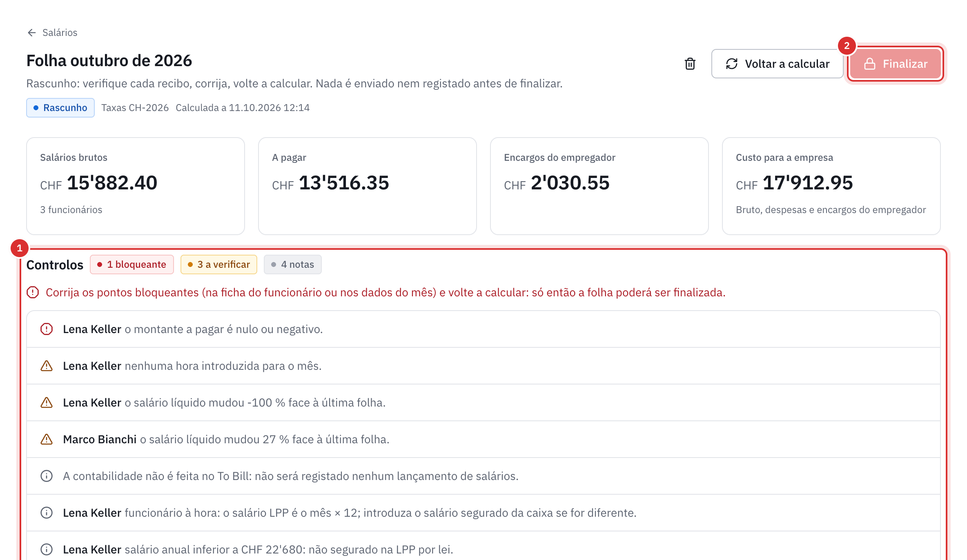Click 'Calculada a 11.10.2026 12:14' text

tap(243, 108)
